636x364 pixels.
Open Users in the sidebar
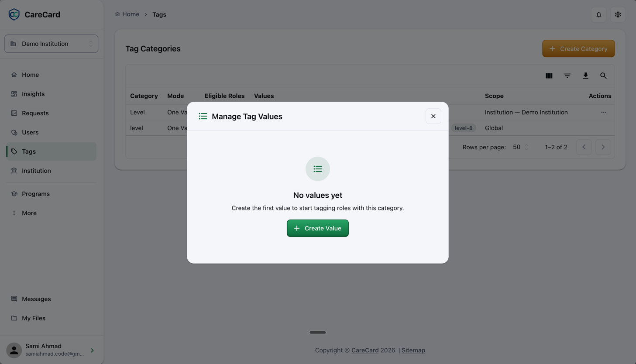click(x=51, y=132)
